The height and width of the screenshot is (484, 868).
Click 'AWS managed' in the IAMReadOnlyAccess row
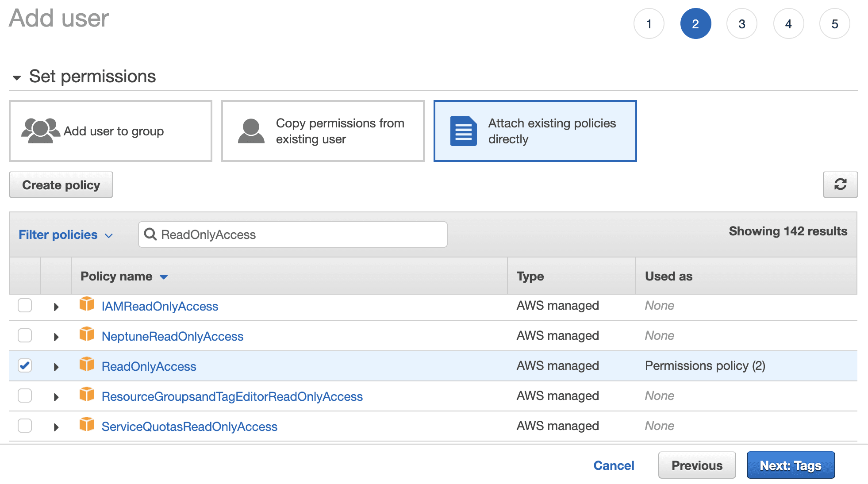click(x=557, y=305)
